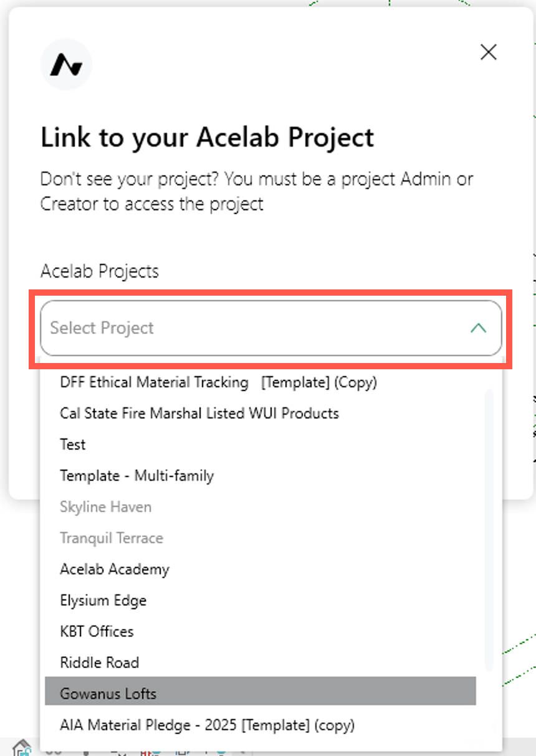
Task: Choose Acelab Academy project
Action: 261,569
